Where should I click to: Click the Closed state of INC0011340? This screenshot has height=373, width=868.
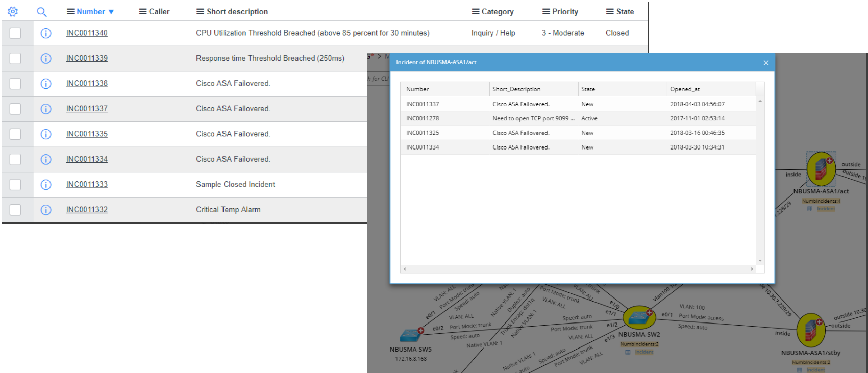coord(617,33)
